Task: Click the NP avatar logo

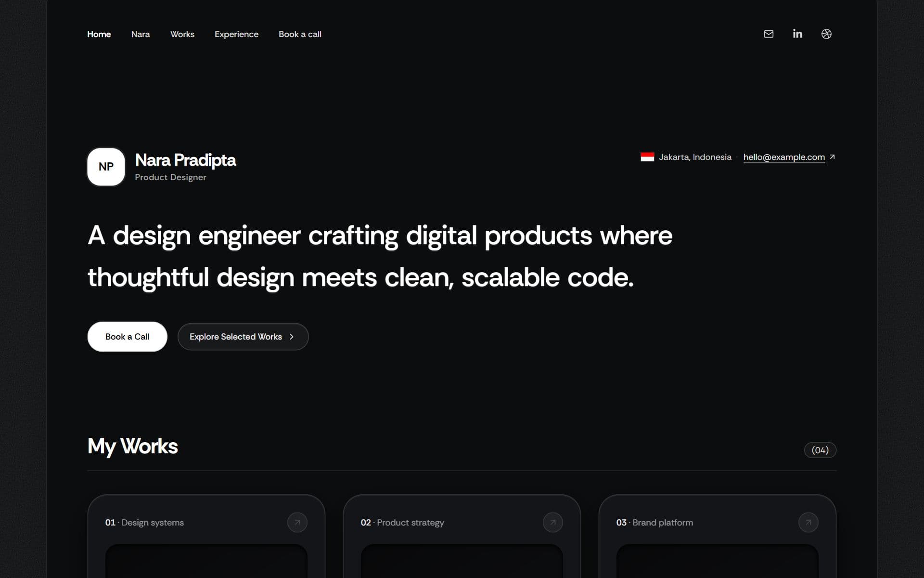Action: click(x=106, y=167)
